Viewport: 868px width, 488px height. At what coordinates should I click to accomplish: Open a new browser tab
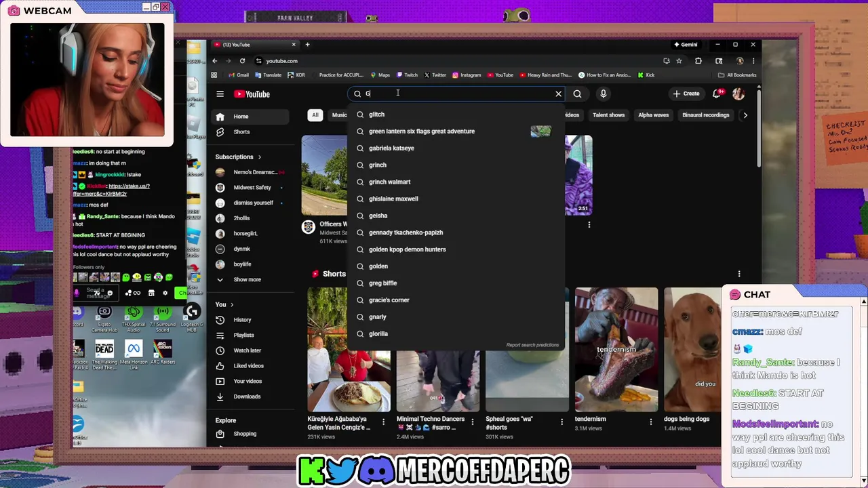pos(307,45)
